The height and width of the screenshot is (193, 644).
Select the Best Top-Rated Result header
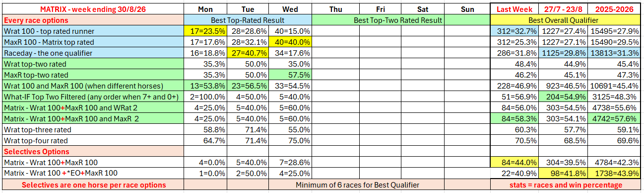coord(248,20)
